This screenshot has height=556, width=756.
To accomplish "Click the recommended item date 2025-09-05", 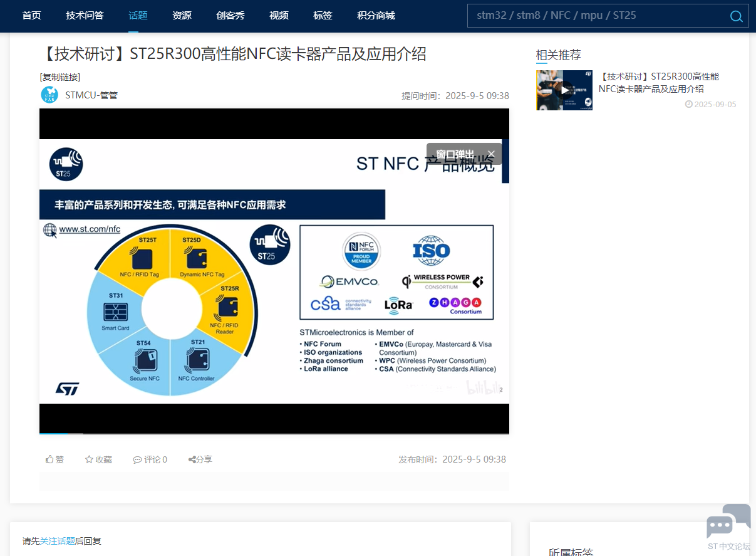I will [711, 105].
